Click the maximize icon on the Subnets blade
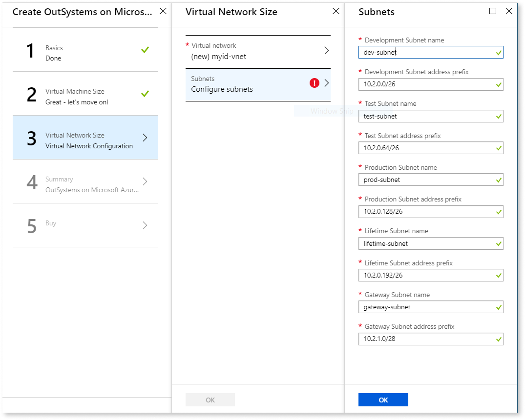 pos(493,11)
